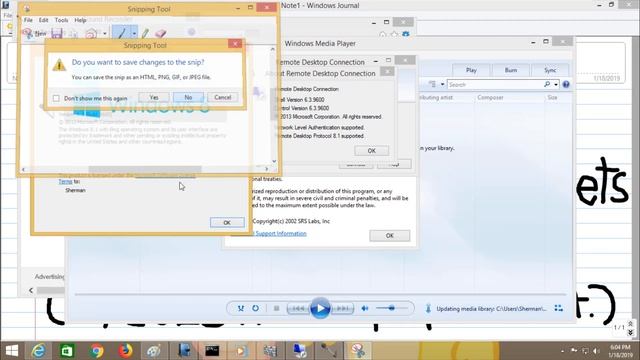Click the blue Help icon in Media Player

(566, 84)
